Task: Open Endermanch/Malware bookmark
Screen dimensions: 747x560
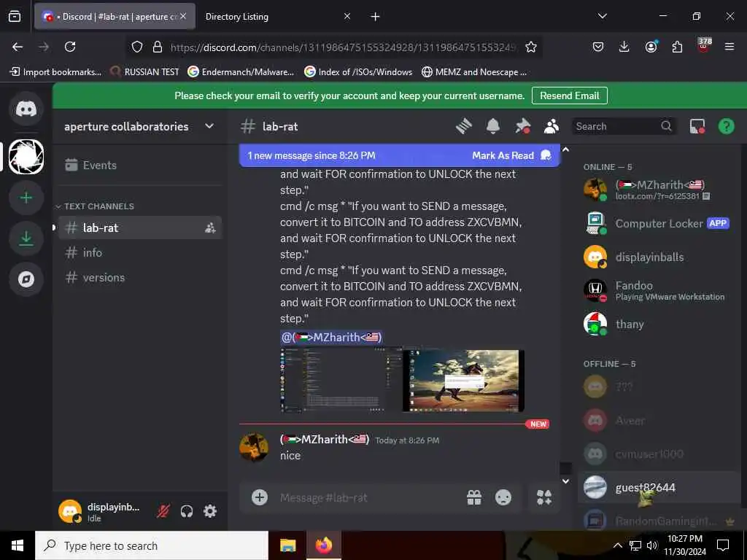Action: [x=241, y=72]
